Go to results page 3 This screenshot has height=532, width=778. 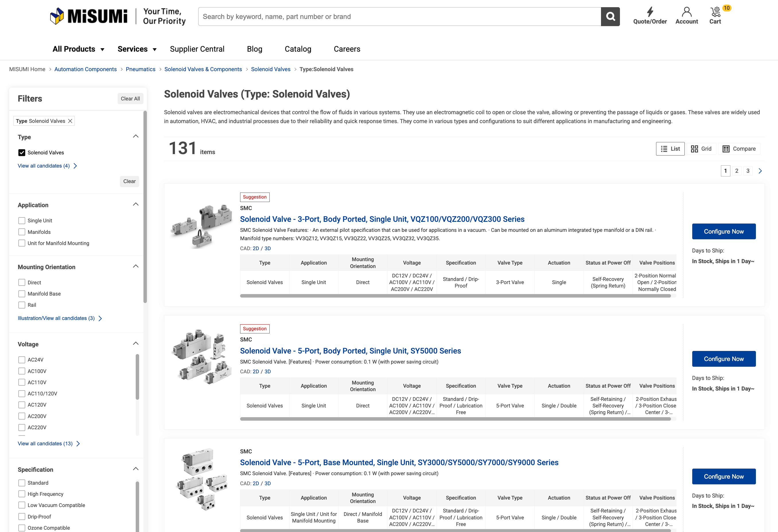pos(748,171)
